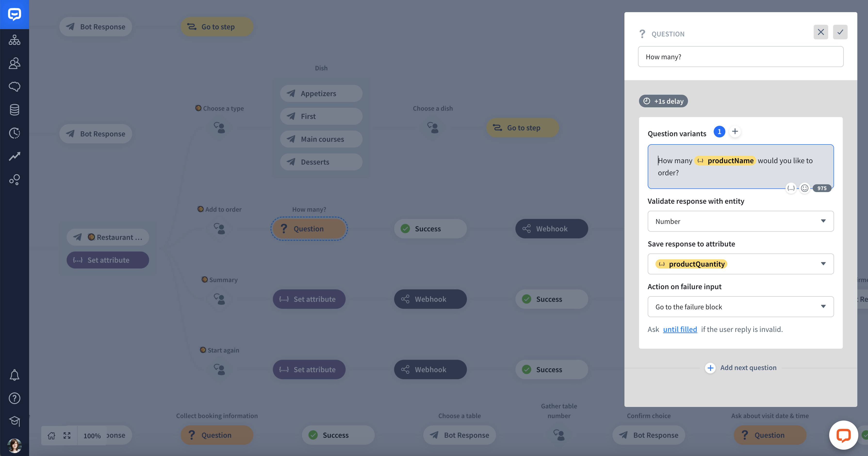This screenshot has width=868, height=456.
Task: Open the Users icon in the sidebar
Action: click(x=15, y=63)
